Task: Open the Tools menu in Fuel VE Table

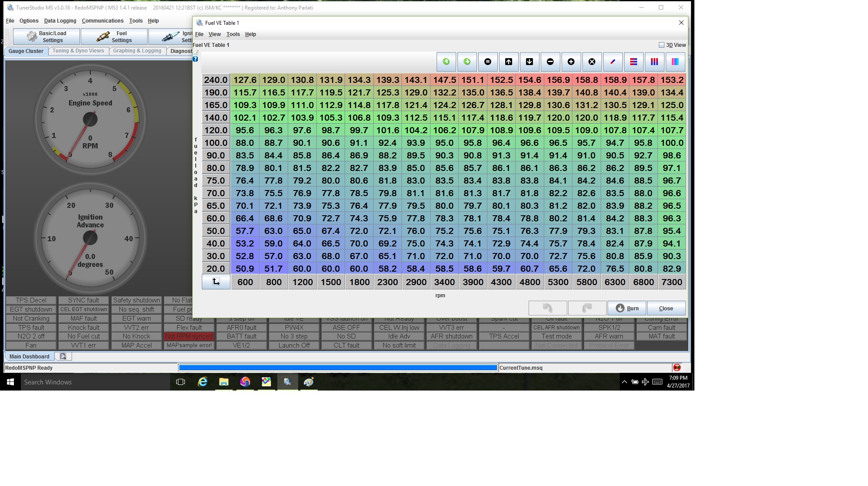Action: [x=233, y=34]
